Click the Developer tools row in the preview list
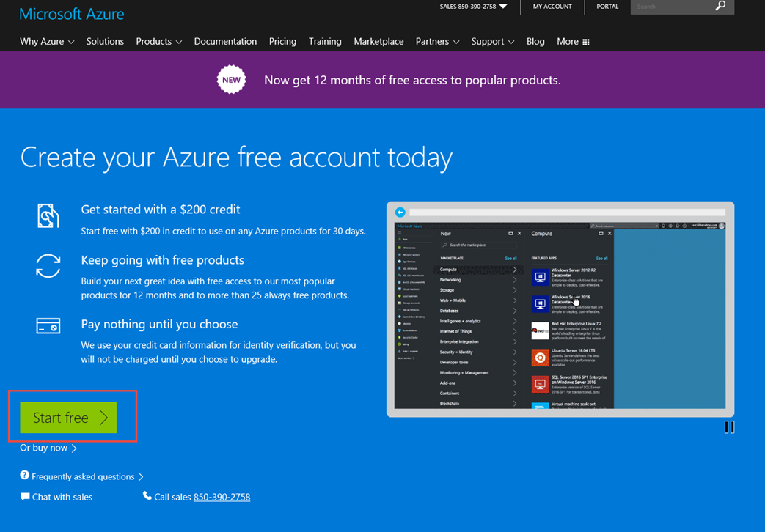Viewport: 765px width, 532px height. 478,362
